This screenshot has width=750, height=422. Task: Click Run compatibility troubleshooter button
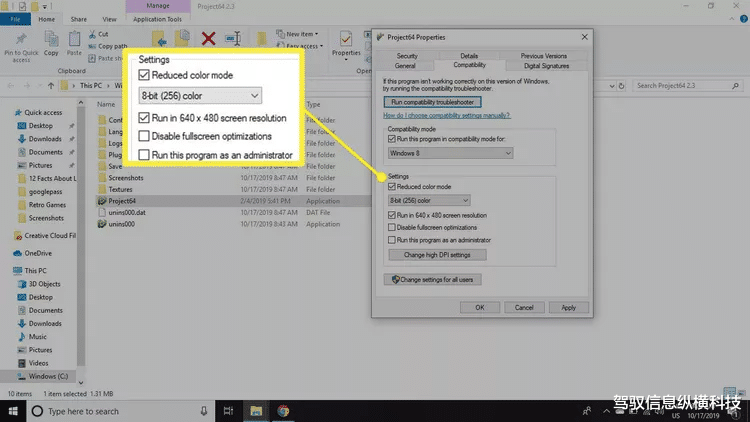[432, 102]
